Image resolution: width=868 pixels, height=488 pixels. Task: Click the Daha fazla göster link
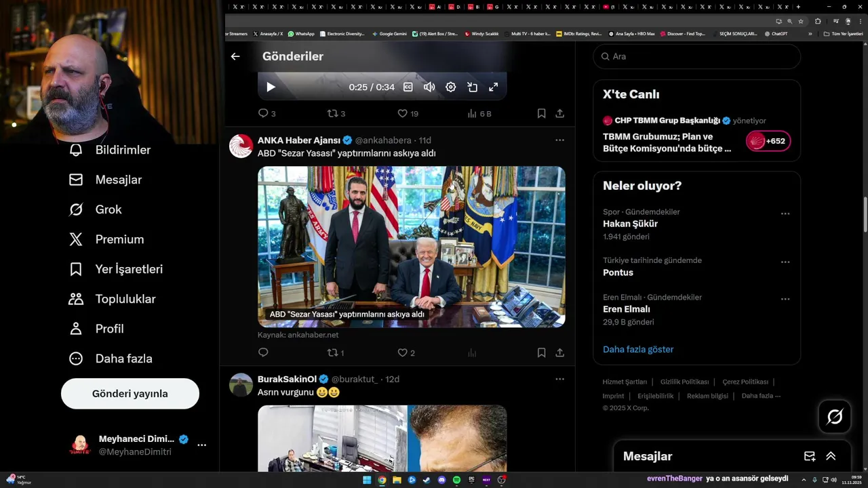[x=638, y=349]
